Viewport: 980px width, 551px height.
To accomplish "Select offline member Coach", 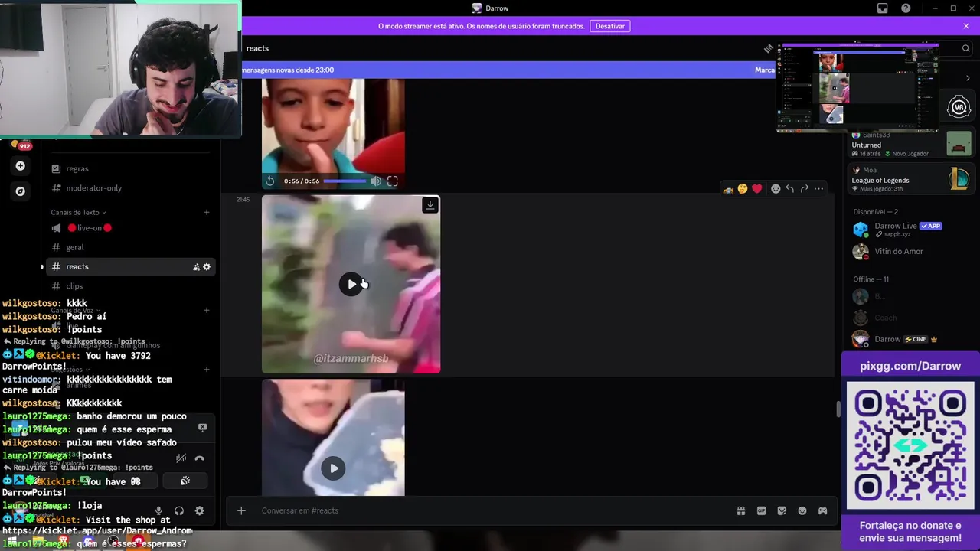I will point(911,318).
